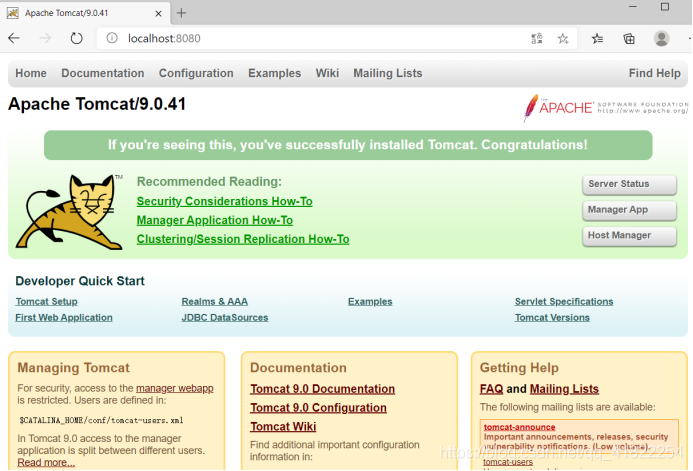Open Documentation in the navigation bar
Image resolution: width=693 pixels, height=471 pixels.
(x=103, y=73)
